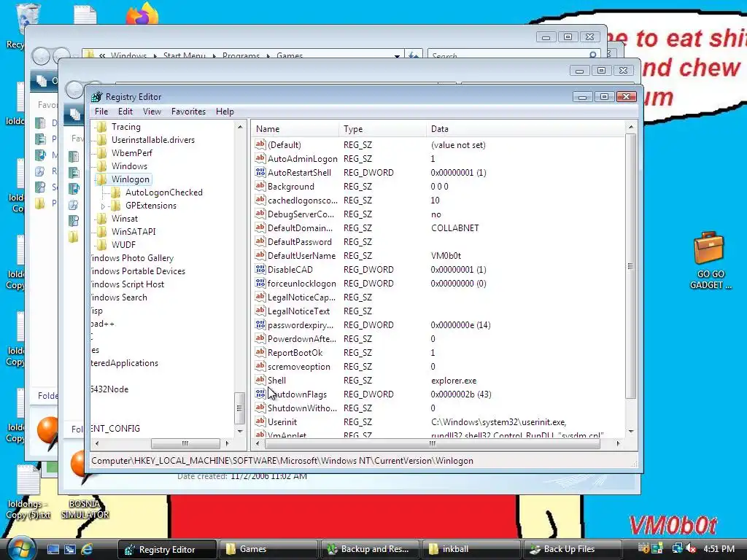Click the values pane scroll down arrow
This screenshot has width=747, height=560.
tap(631, 431)
